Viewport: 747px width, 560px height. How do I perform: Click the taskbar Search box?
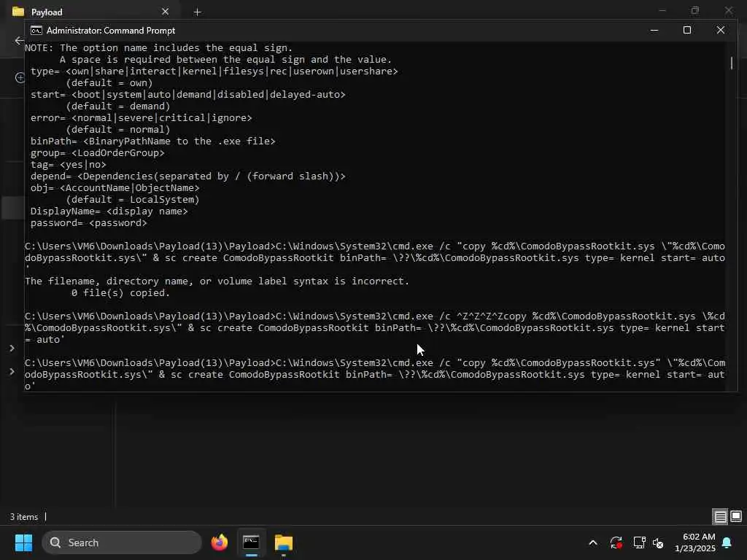[122, 542]
